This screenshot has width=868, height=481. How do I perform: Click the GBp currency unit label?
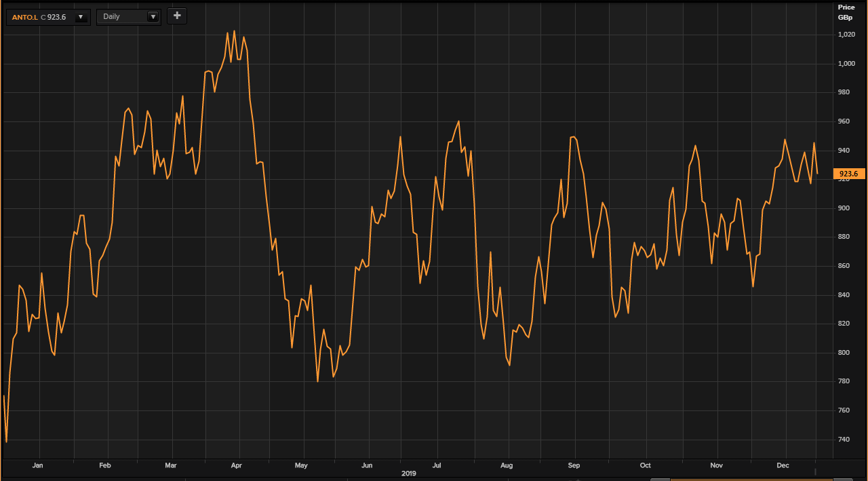point(845,17)
